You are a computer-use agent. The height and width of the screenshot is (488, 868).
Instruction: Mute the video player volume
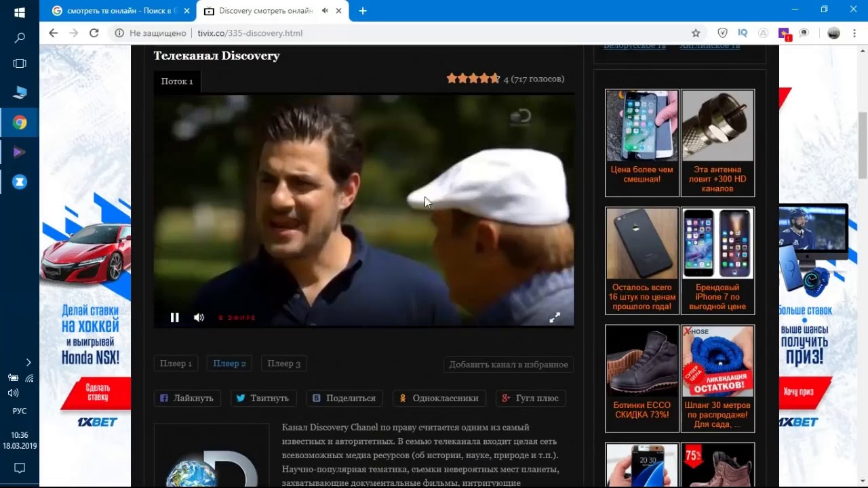point(199,317)
